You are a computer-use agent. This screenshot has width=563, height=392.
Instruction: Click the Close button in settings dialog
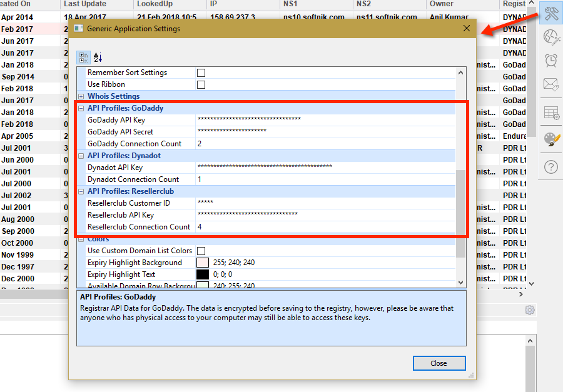pyautogui.click(x=439, y=363)
